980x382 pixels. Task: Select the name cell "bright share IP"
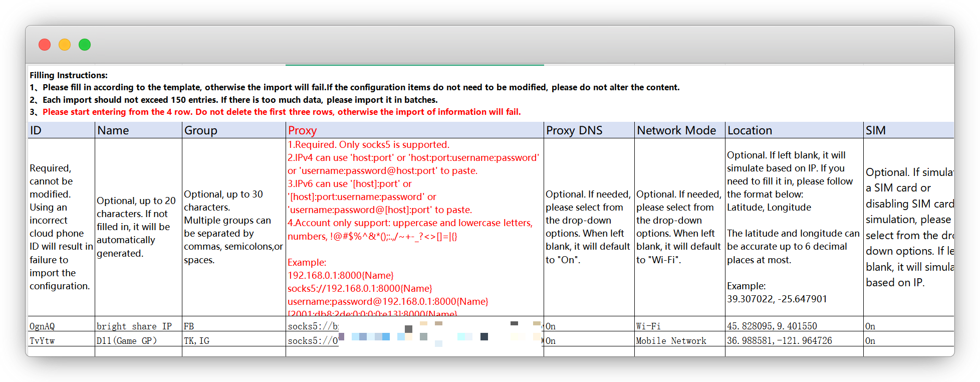tap(138, 324)
